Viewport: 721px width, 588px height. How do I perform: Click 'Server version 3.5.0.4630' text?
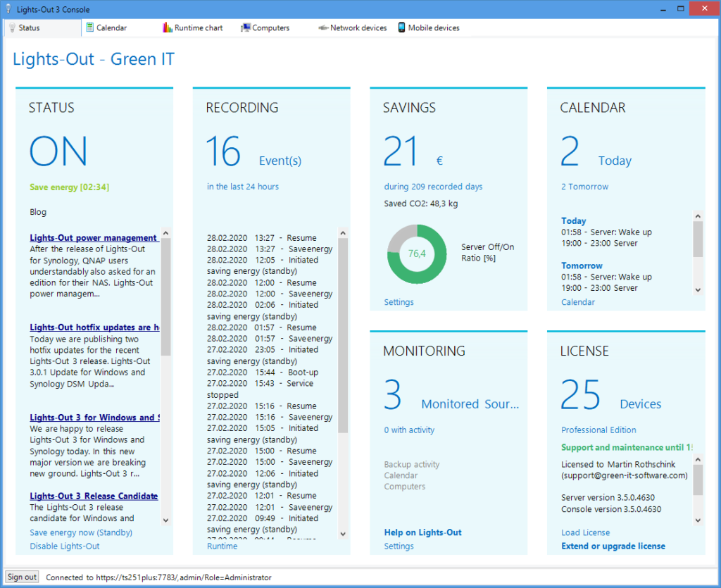608,497
